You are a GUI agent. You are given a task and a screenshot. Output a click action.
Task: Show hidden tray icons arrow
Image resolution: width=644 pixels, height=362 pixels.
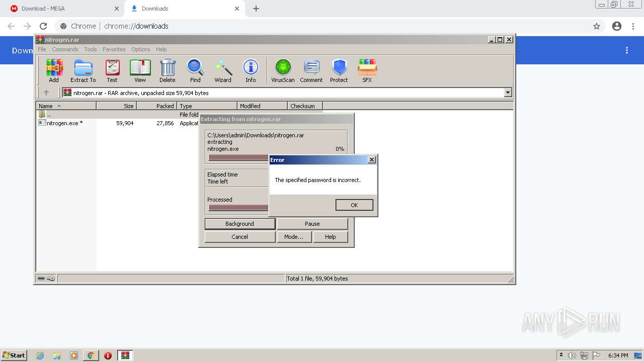[561, 355]
